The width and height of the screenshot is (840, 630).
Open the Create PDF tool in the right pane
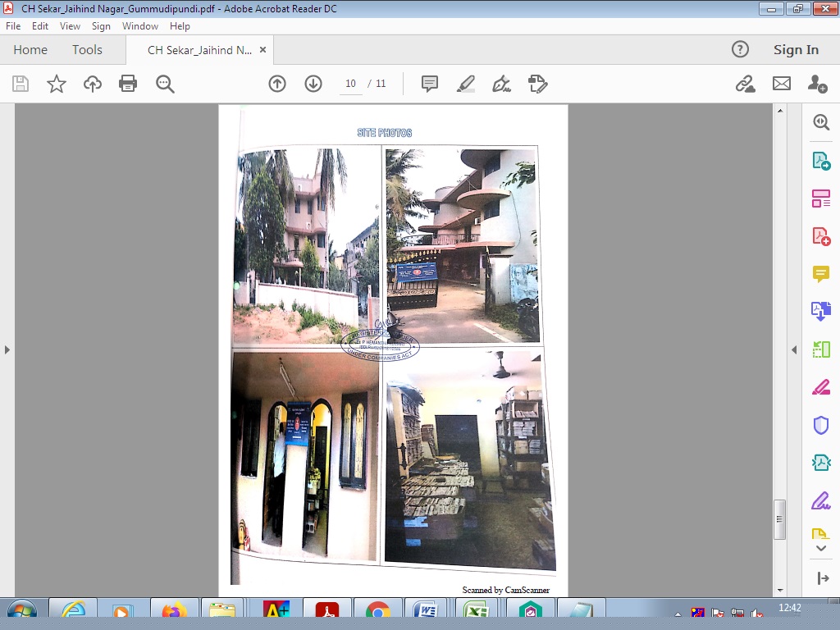coord(820,236)
